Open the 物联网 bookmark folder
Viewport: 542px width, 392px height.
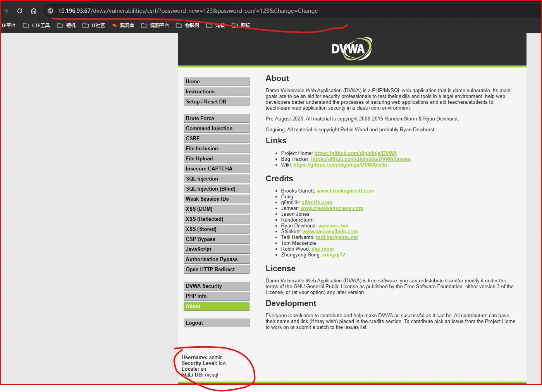pos(188,25)
